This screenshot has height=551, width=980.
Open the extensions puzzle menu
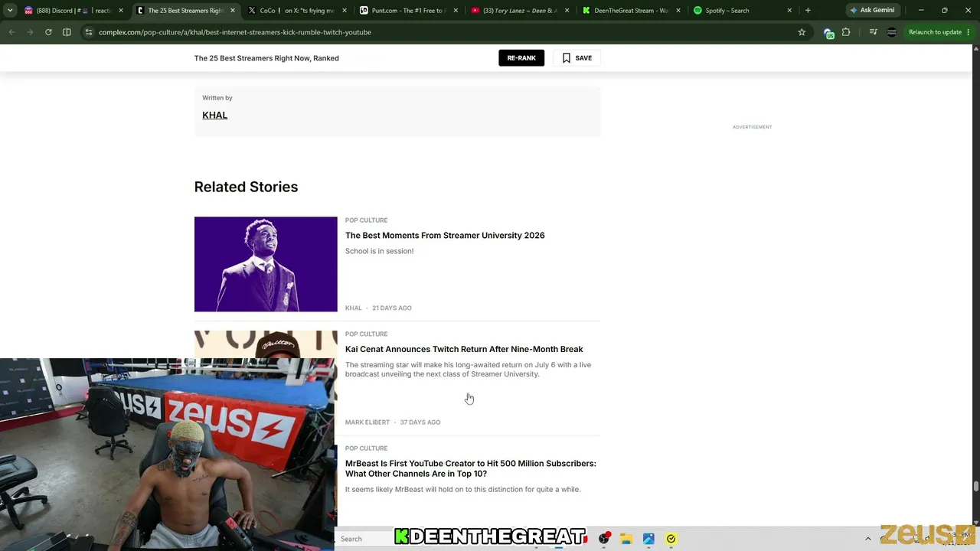coord(846,32)
